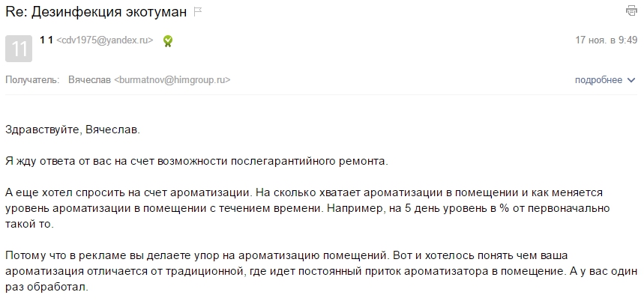Click the gray sender avatar "11"
Screen dimensions: 644x301
point(19,49)
